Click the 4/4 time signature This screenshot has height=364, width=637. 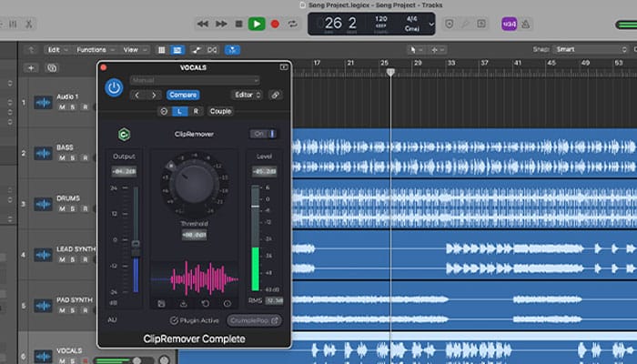(x=411, y=19)
